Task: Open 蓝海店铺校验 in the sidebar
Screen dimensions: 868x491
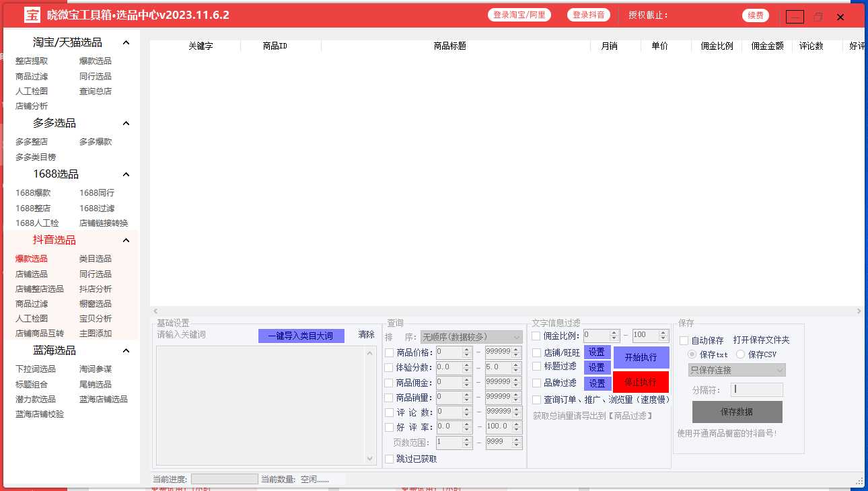Action: coord(40,414)
